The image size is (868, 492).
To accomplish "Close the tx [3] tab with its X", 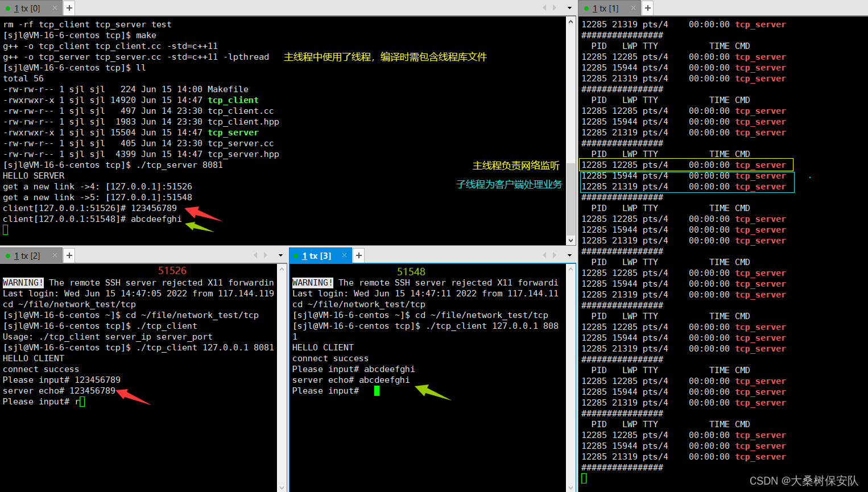I will click(344, 255).
